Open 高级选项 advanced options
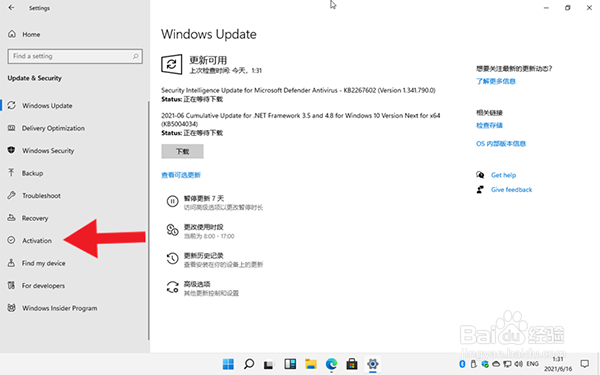This screenshot has height=375, width=600. coord(202,289)
